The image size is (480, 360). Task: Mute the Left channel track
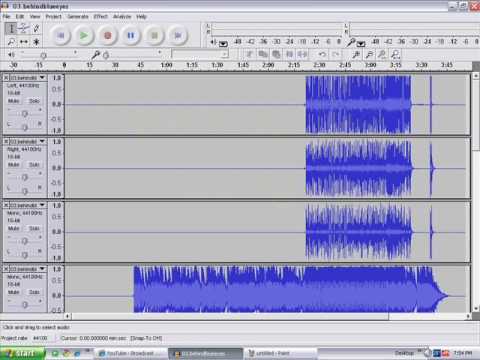[14, 101]
